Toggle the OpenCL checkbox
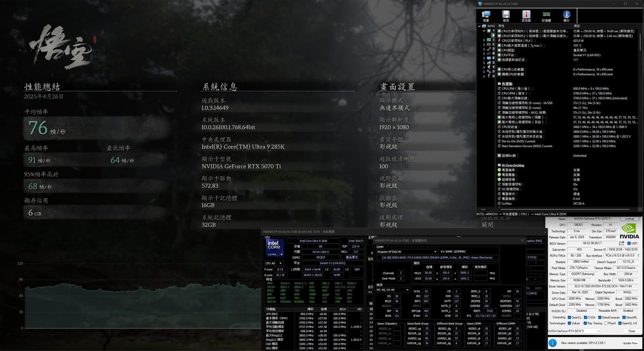The height and width of the screenshot is (351, 644). click(x=569, y=317)
